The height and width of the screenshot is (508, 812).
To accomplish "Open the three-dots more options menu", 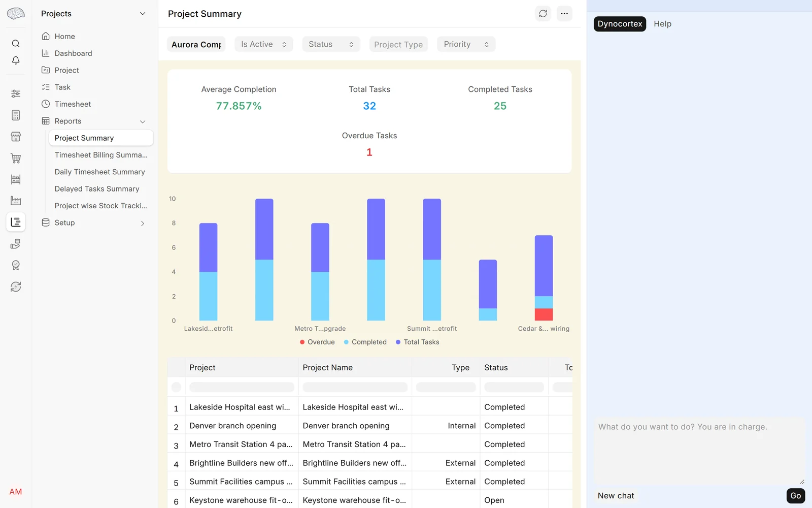I will tap(564, 14).
